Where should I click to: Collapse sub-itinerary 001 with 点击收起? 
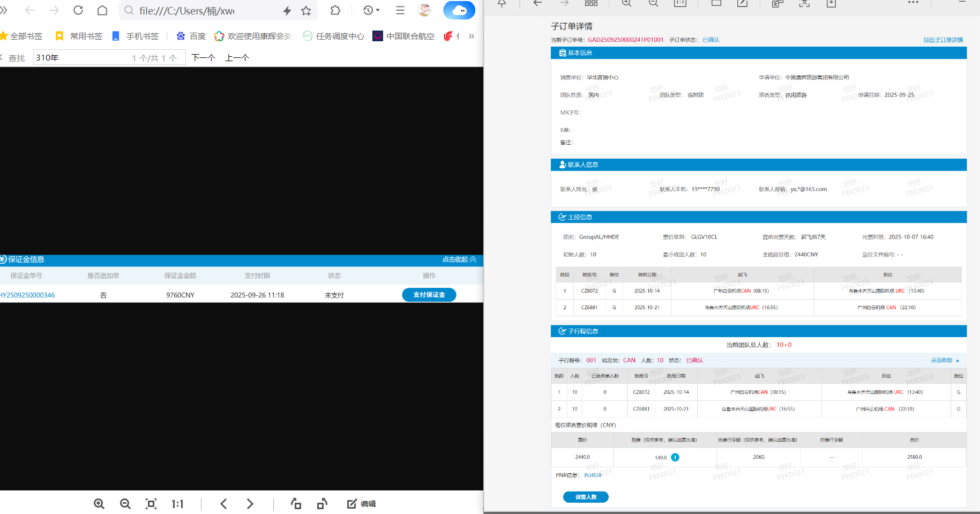pyautogui.click(x=945, y=360)
